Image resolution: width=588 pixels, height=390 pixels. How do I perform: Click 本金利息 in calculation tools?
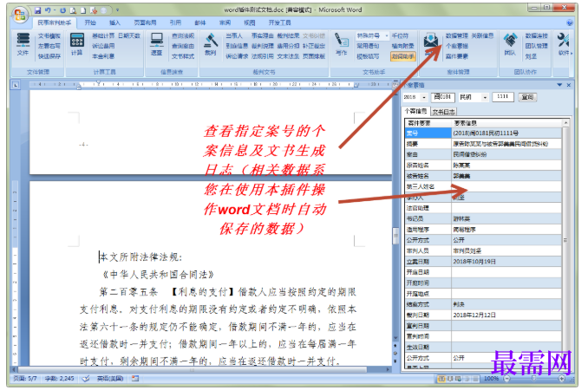[x=103, y=56]
